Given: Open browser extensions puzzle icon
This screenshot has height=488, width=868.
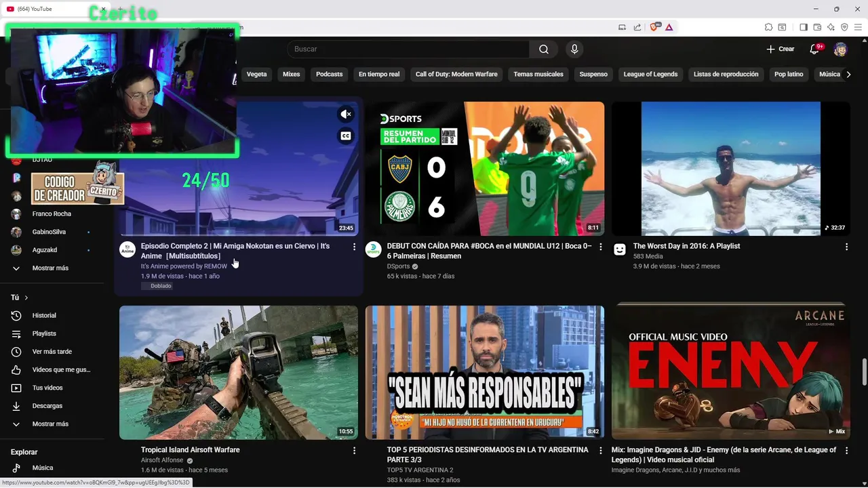Looking at the screenshot, I should point(768,27).
